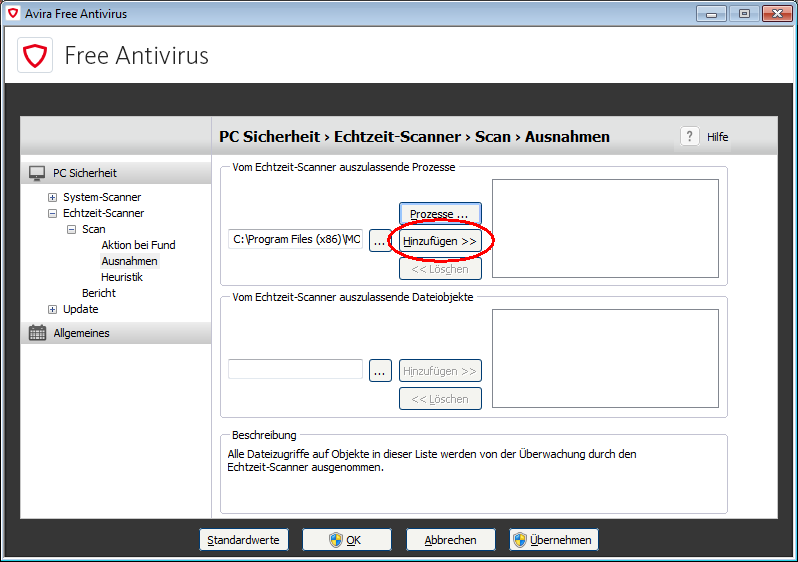Select Ausnahmen tree entry
Viewport: 798px width, 562px height.
(x=129, y=261)
